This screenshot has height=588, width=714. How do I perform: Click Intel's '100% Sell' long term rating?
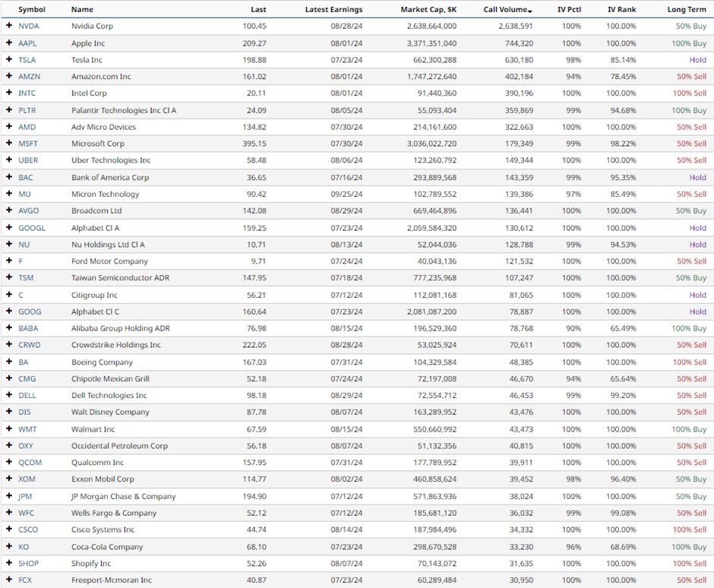[x=690, y=93]
